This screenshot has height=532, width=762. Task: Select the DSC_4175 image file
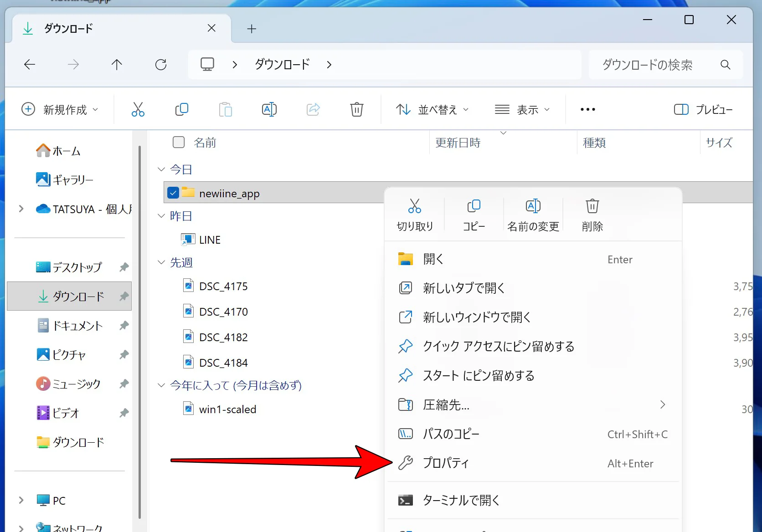click(223, 286)
